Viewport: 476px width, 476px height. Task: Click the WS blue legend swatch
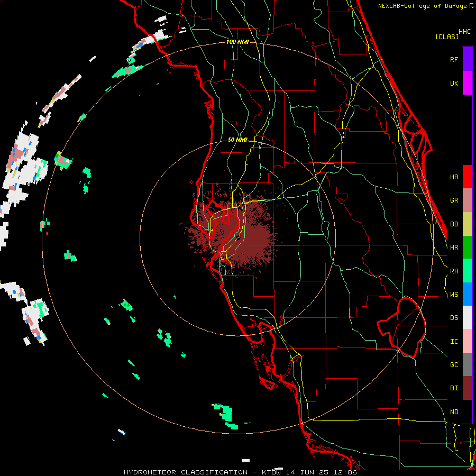467,294
